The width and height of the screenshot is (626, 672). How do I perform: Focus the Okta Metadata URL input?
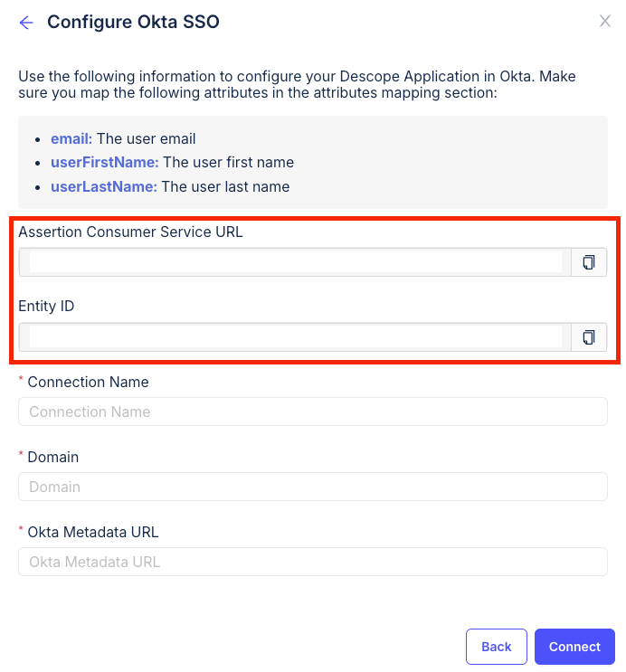312,562
